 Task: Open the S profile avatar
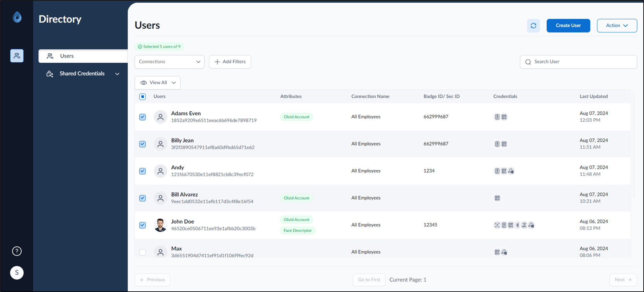[17, 273]
